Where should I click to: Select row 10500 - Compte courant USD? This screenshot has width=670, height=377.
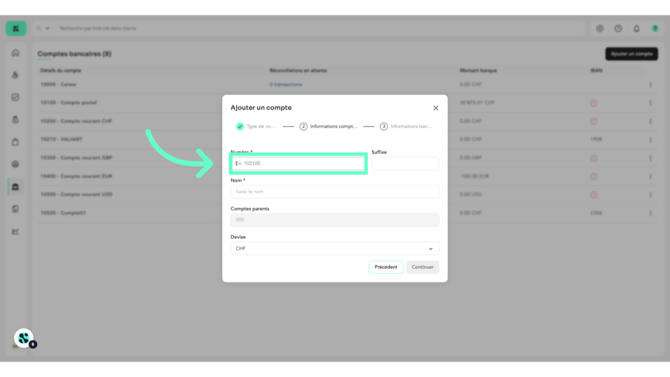click(x=76, y=194)
